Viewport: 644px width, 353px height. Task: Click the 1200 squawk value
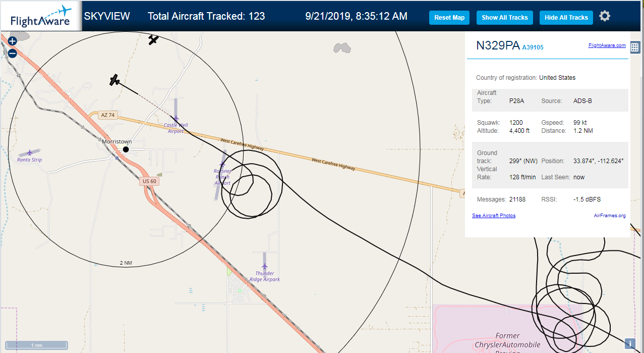pos(516,123)
